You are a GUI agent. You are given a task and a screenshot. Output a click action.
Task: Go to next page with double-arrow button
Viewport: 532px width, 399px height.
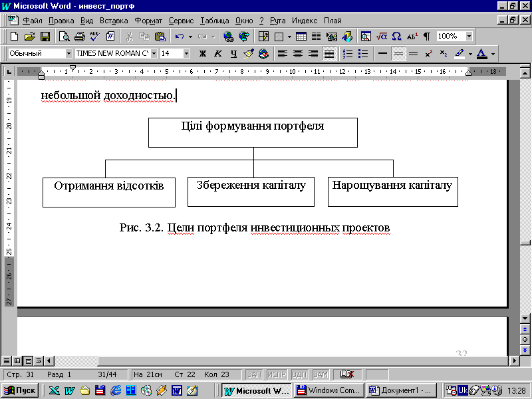[525, 350]
